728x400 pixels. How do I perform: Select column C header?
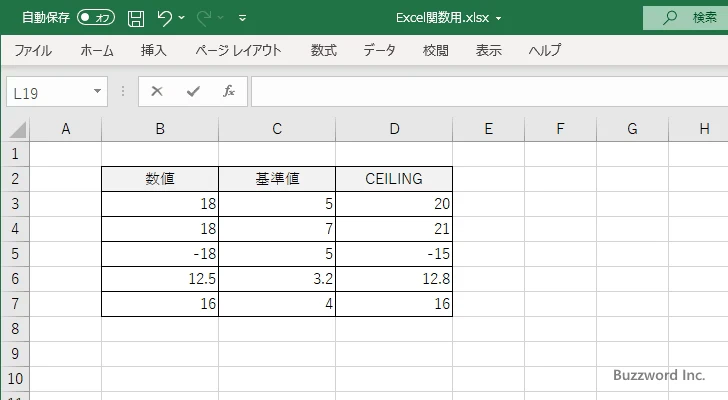pos(277,129)
